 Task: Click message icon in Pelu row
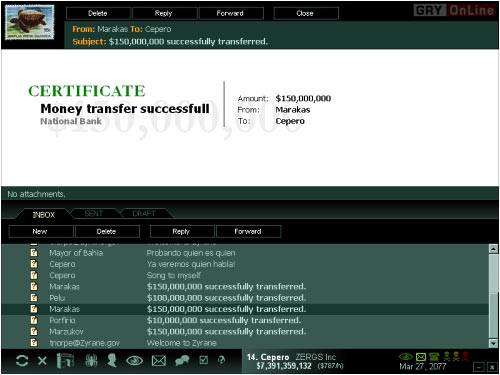coord(34,297)
